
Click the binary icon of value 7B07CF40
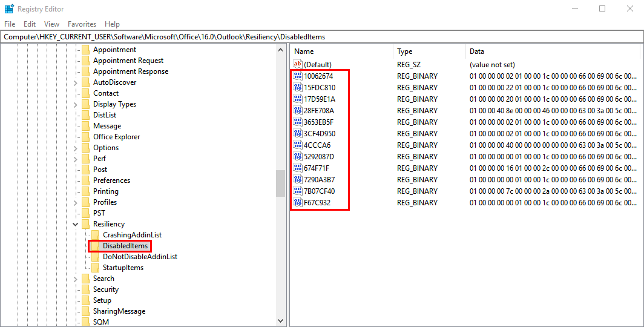pyautogui.click(x=298, y=191)
